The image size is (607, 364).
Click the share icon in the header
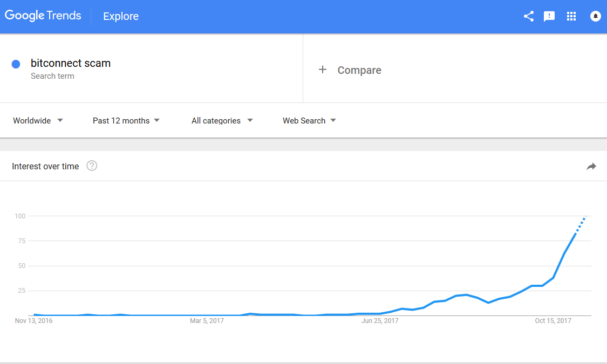click(528, 16)
